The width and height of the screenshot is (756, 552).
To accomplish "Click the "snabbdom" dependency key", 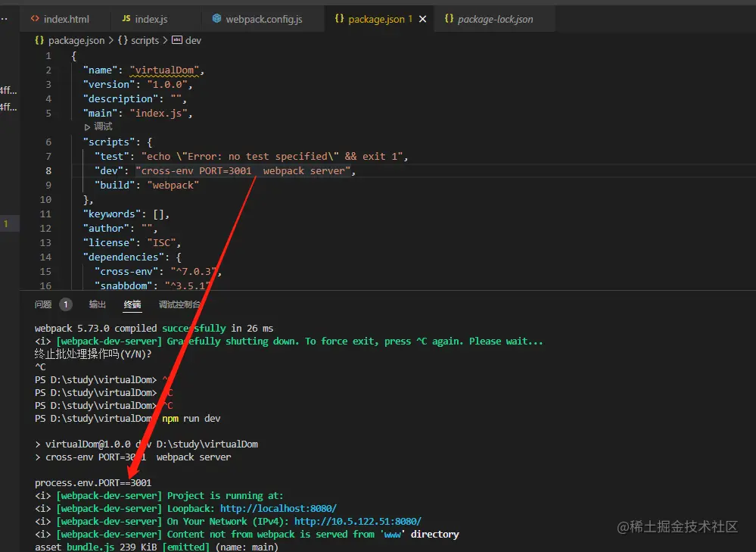I will tap(123, 285).
